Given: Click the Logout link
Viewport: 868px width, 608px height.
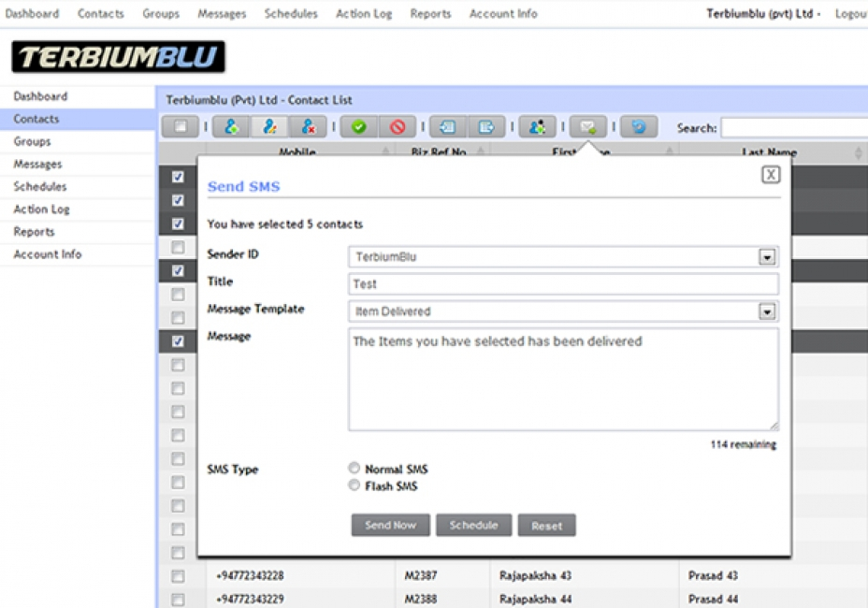Looking at the screenshot, I should click(851, 13).
